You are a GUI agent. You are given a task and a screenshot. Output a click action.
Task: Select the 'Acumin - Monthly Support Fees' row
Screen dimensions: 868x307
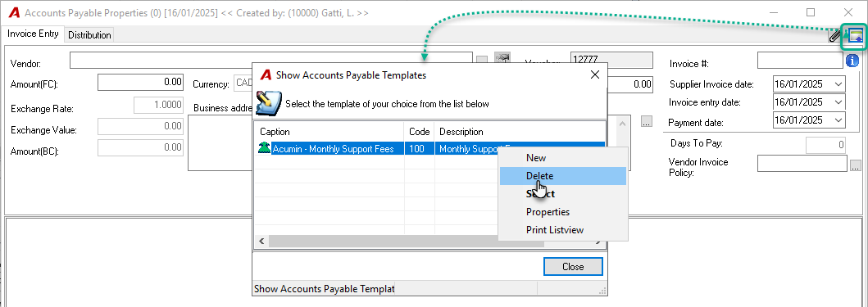(x=429, y=148)
